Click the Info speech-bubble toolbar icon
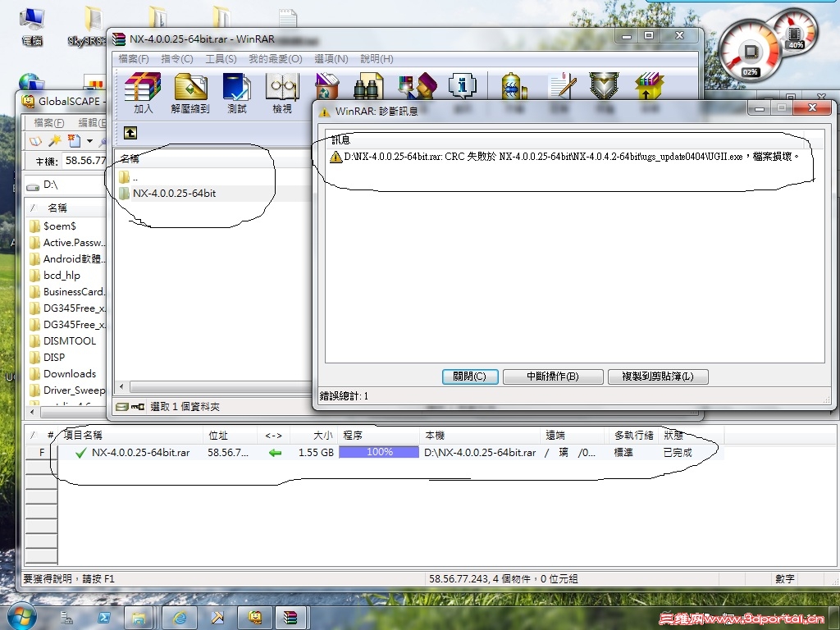 click(463, 85)
